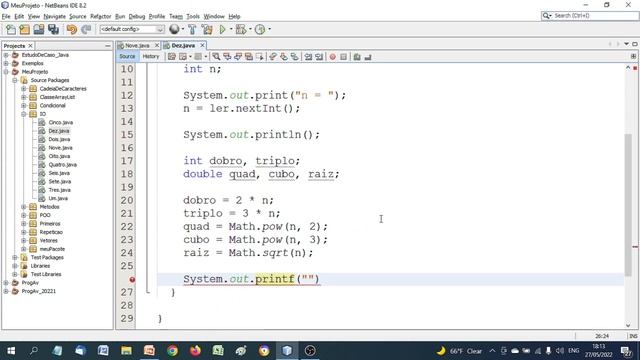
Task: Collapse the IO package node
Action: coord(24,114)
